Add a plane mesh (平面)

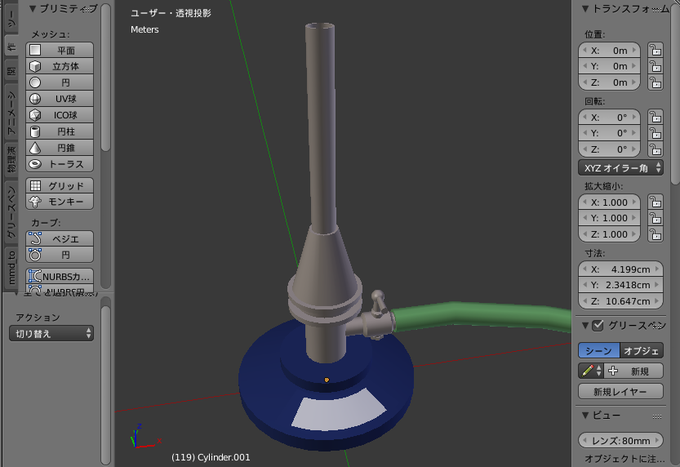(59, 50)
